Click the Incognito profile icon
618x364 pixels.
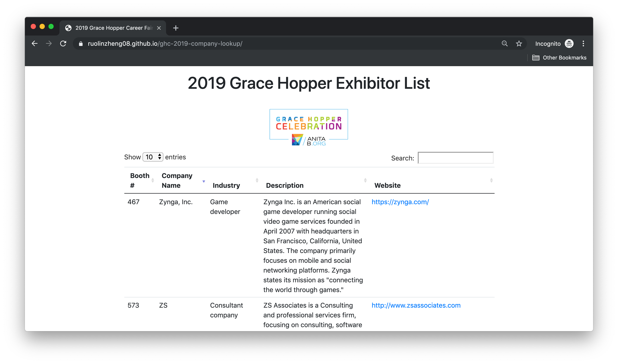(569, 44)
